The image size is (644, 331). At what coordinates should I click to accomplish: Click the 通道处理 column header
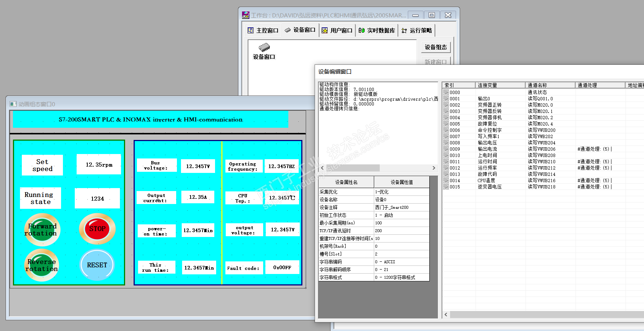click(x=600, y=85)
